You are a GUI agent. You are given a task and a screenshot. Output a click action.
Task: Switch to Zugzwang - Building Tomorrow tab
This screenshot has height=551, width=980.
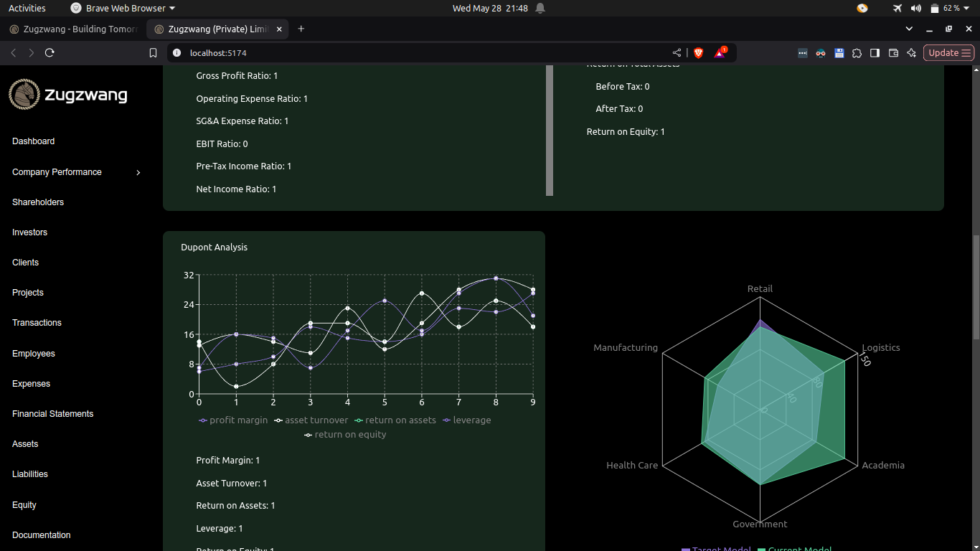click(x=73, y=29)
